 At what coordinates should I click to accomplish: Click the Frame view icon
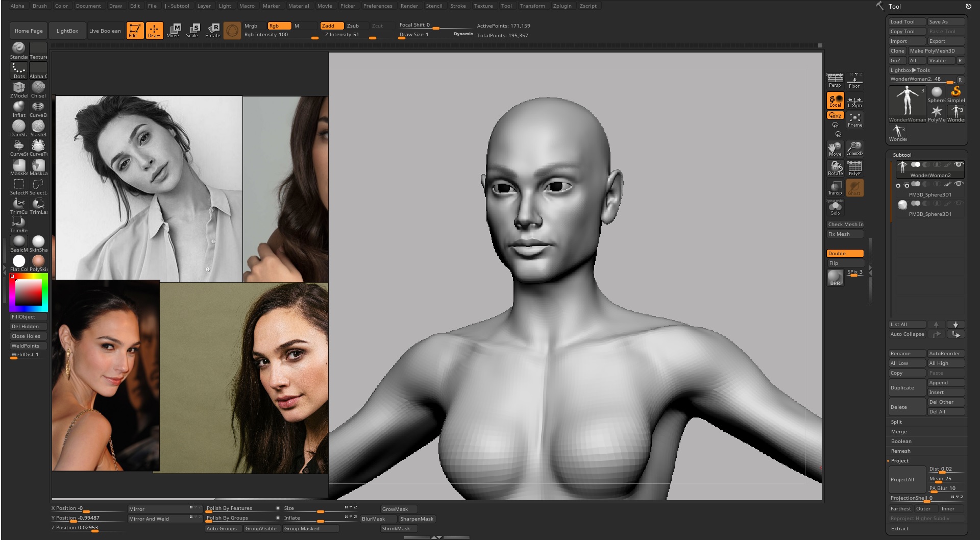[x=854, y=120]
